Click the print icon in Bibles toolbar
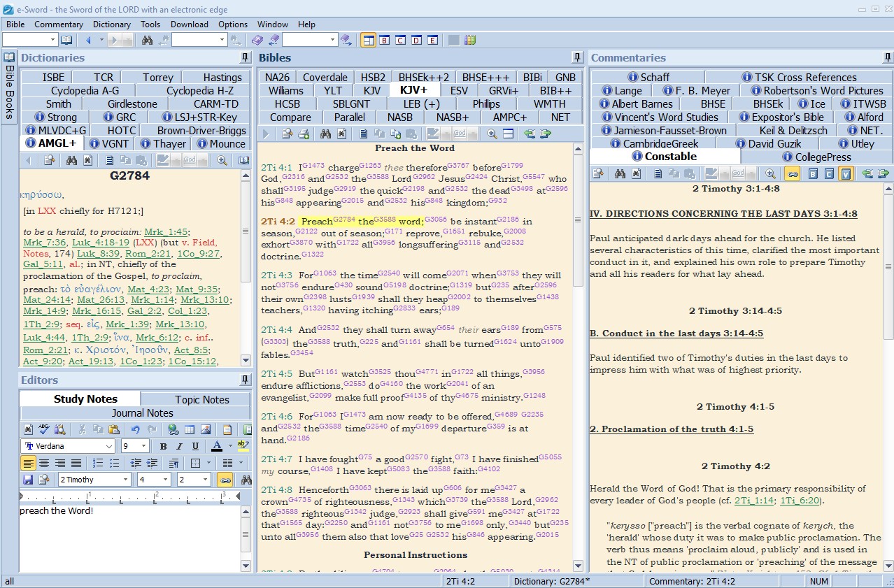The height and width of the screenshot is (588, 894). (x=304, y=134)
